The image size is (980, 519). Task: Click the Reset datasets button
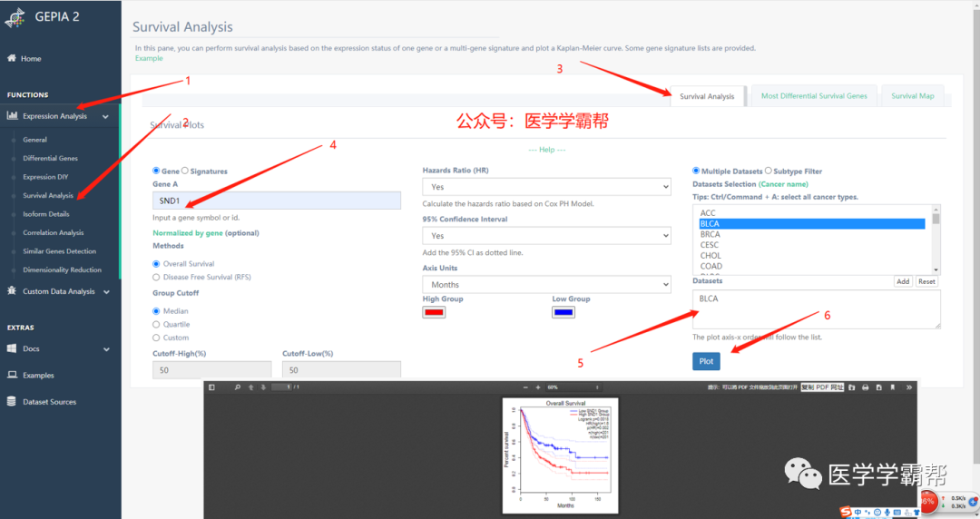pyautogui.click(x=926, y=281)
